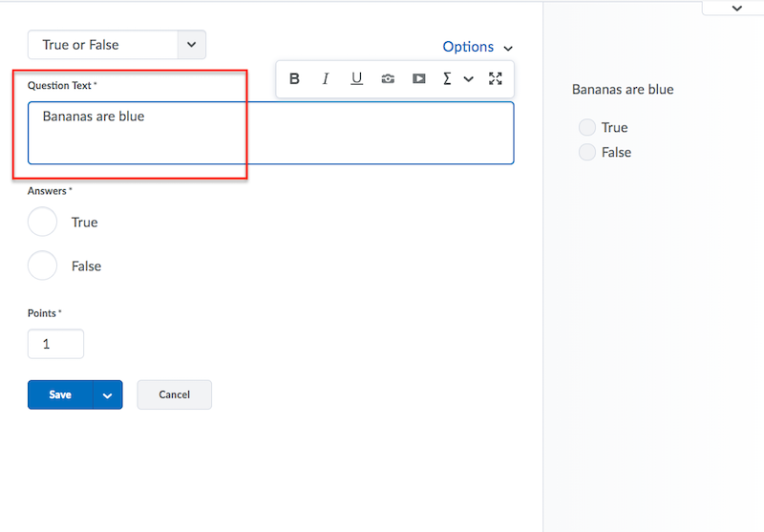764x532 pixels.
Task: Collapse the preview panel with top chevron
Action: (x=736, y=8)
